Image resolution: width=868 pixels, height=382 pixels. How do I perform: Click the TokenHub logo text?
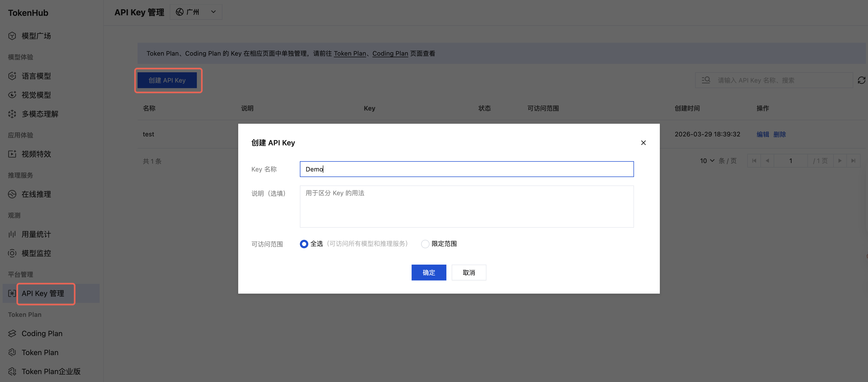pos(28,13)
